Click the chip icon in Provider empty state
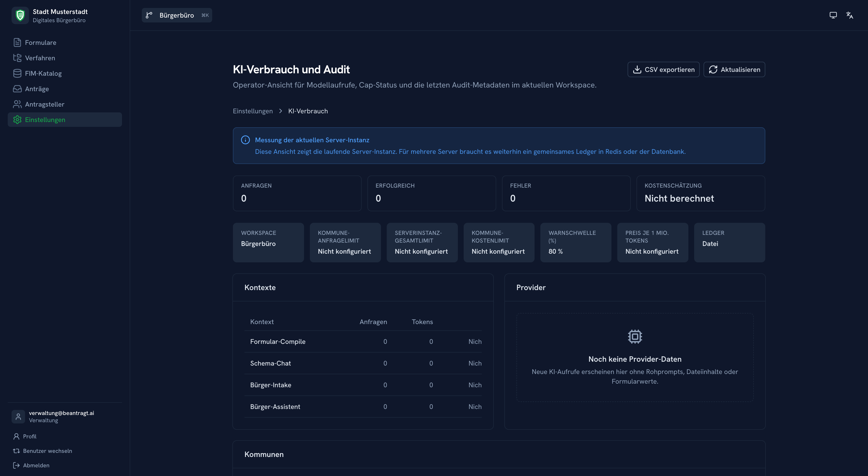 635,337
